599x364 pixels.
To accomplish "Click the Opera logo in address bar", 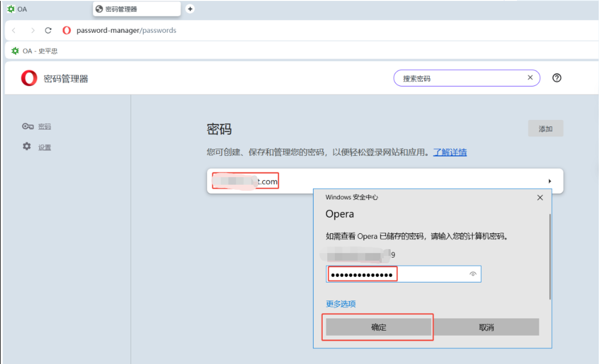I will [67, 31].
